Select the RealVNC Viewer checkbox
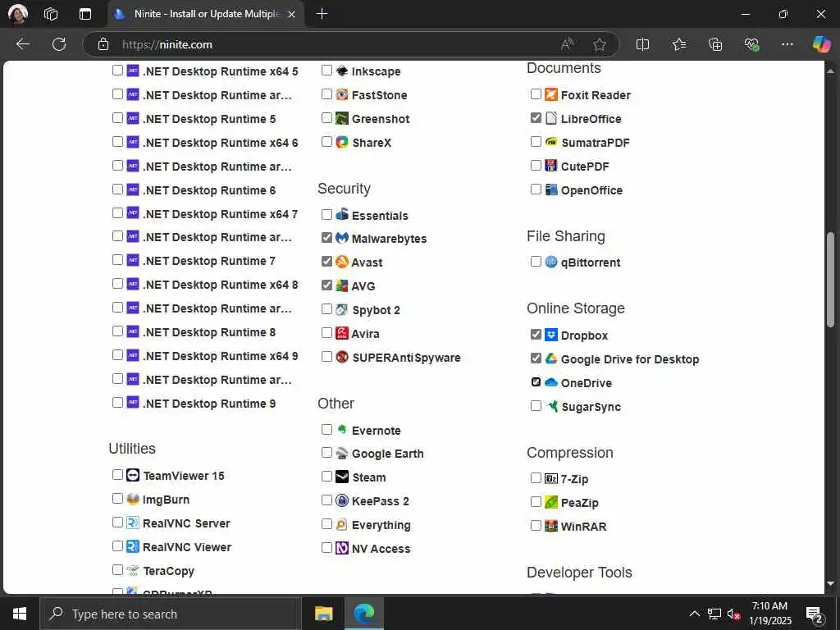 pos(118,546)
